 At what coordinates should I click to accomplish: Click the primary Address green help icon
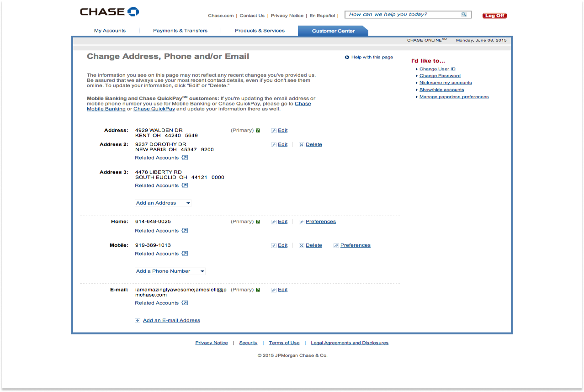pyautogui.click(x=258, y=131)
